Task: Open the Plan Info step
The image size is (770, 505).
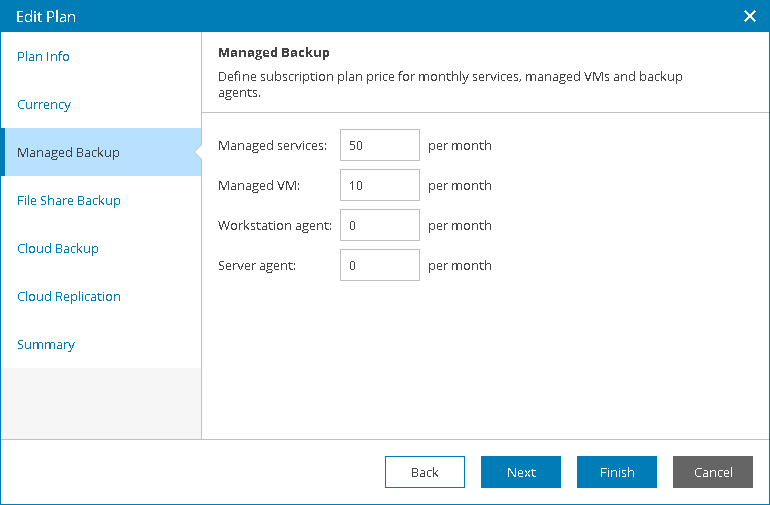Action: coord(43,56)
